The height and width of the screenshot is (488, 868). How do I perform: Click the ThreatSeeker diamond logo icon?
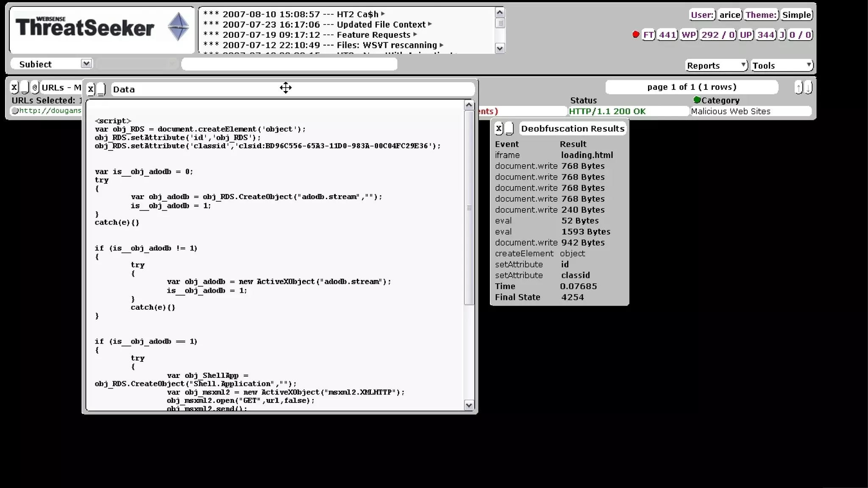coord(178,27)
